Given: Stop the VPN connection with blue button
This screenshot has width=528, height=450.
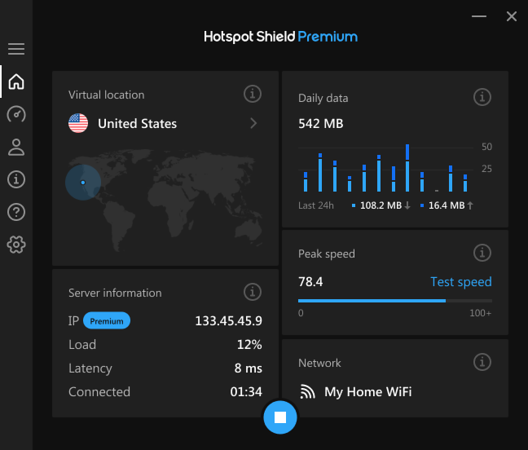Looking at the screenshot, I should pyautogui.click(x=280, y=417).
